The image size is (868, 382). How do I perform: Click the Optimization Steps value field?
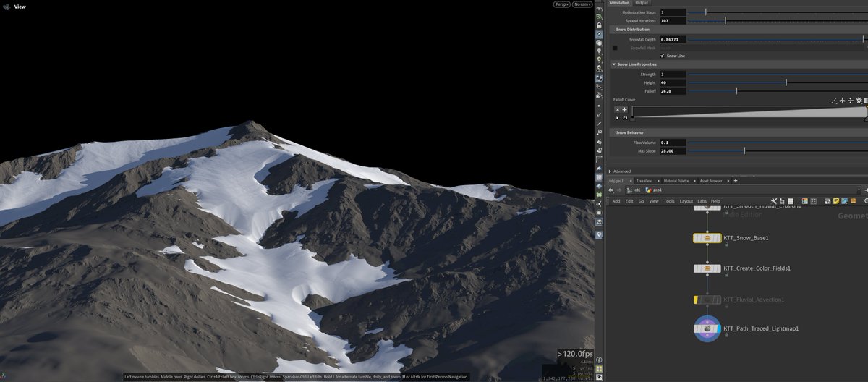pyautogui.click(x=672, y=12)
